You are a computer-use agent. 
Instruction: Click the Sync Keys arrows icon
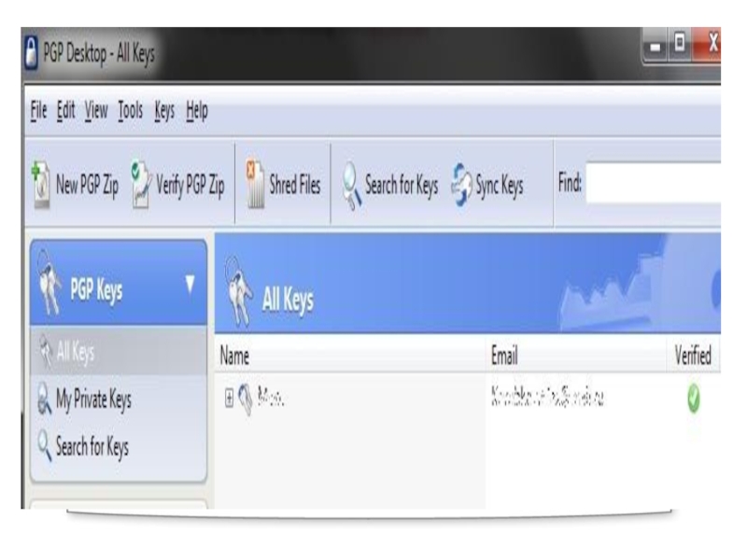pyautogui.click(x=460, y=186)
